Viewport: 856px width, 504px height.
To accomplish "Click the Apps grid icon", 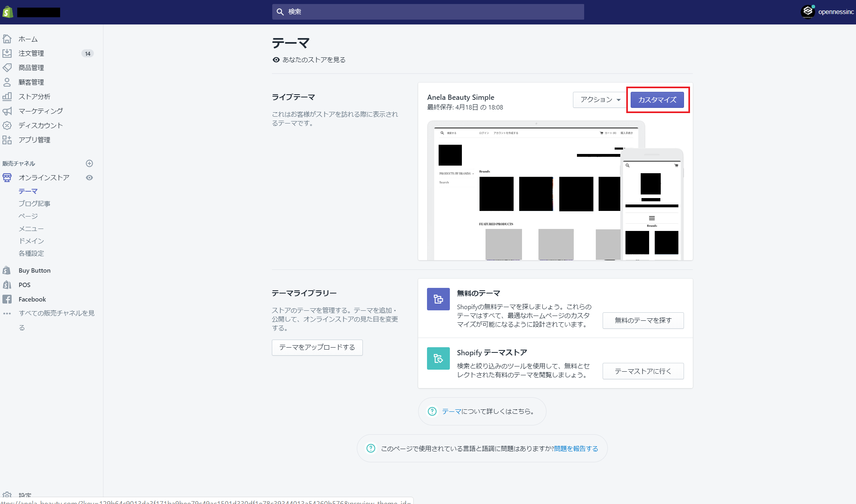I will pos(7,140).
